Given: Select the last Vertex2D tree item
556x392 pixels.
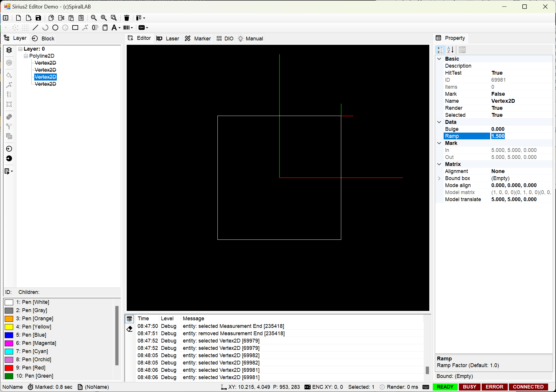Looking at the screenshot, I should pyautogui.click(x=45, y=84).
